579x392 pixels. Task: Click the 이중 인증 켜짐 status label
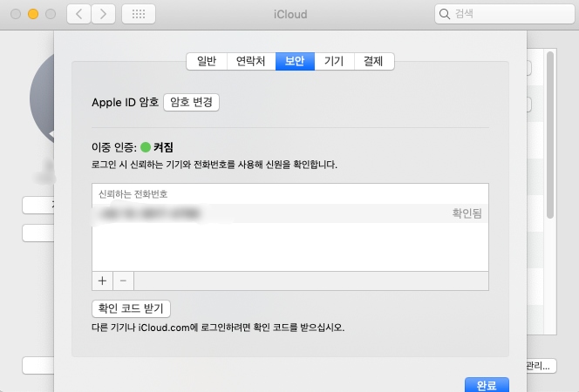pos(133,147)
